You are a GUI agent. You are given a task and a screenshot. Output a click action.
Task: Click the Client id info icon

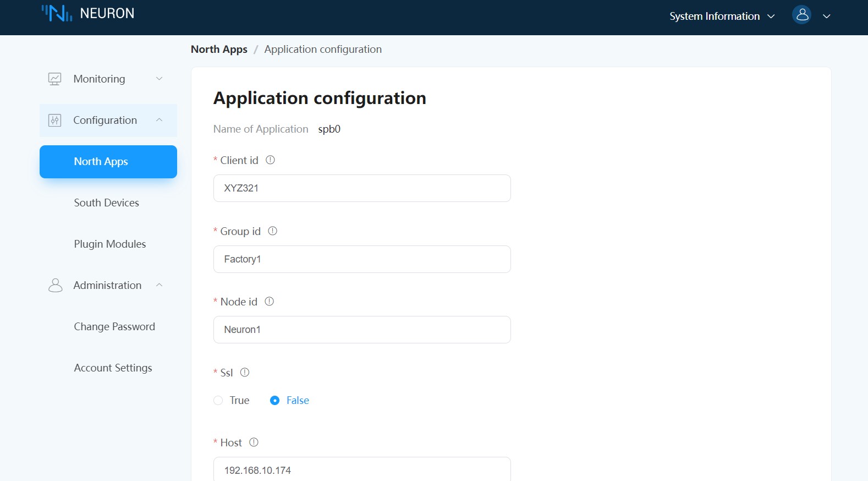coord(270,160)
